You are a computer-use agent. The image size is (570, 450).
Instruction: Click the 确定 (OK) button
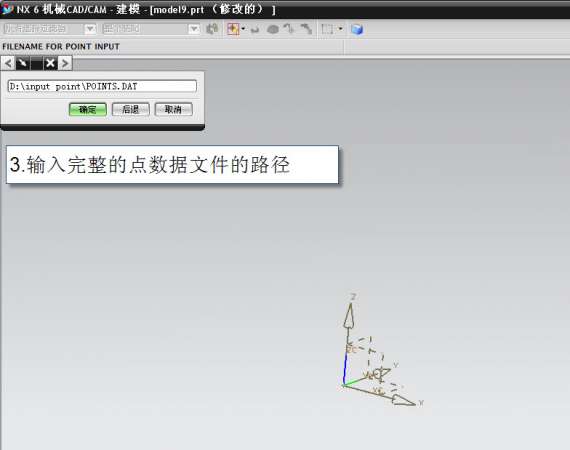[88, 109]
